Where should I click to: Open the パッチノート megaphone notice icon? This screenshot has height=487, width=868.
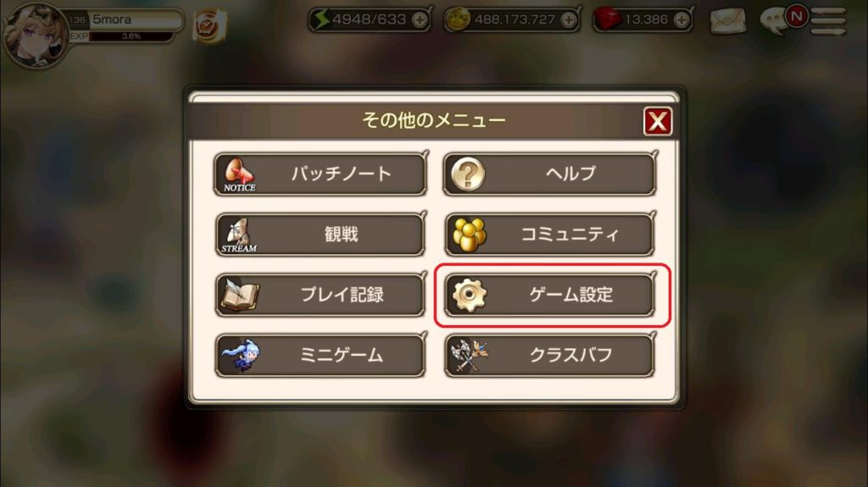coord(239,174)
